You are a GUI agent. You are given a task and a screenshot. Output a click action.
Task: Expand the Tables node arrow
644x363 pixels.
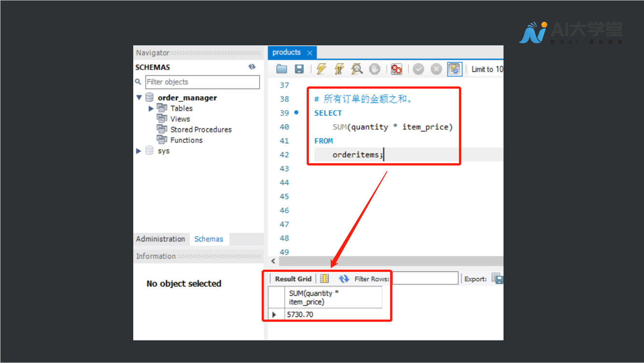pyautogui.click(x=151, y=109)
